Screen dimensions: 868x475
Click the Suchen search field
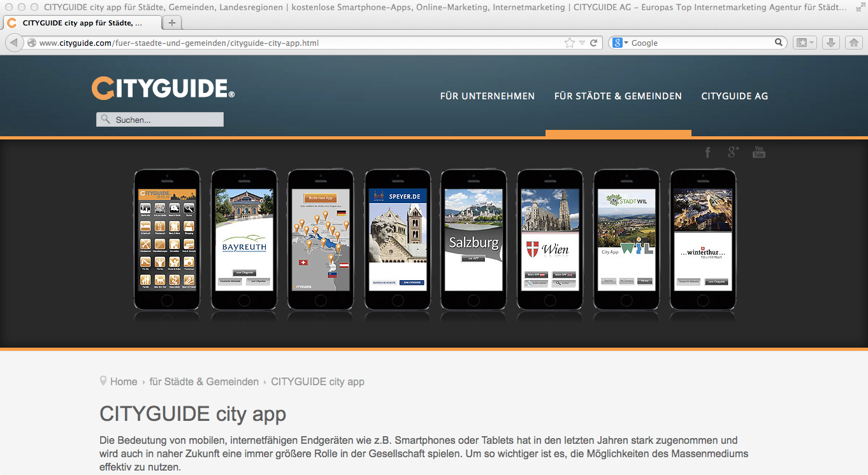[x=160, y=120]
